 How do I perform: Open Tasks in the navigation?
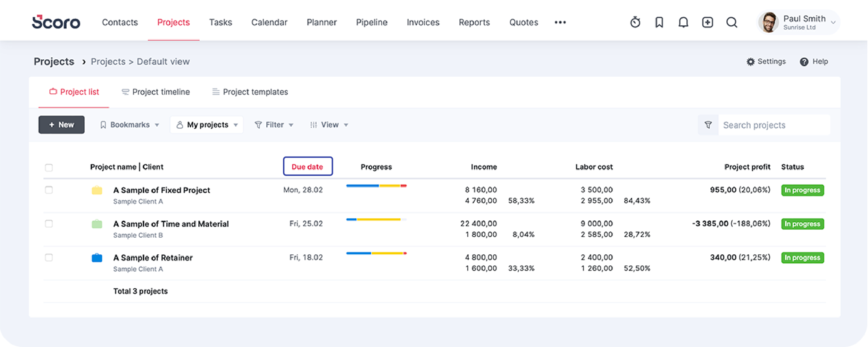tap(220, 22)
